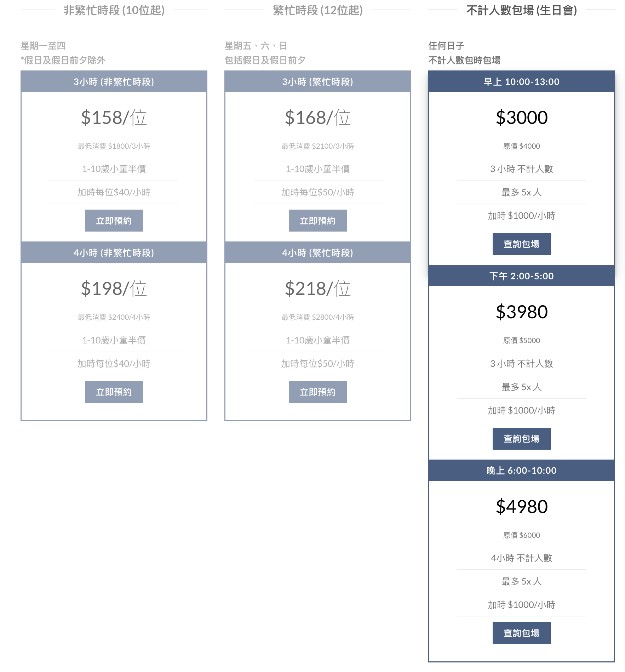Viewport: 625px width, 672px height.
Task: Click the 下午 2:00-5:00 session header
Action: click(x=521, y=276)
